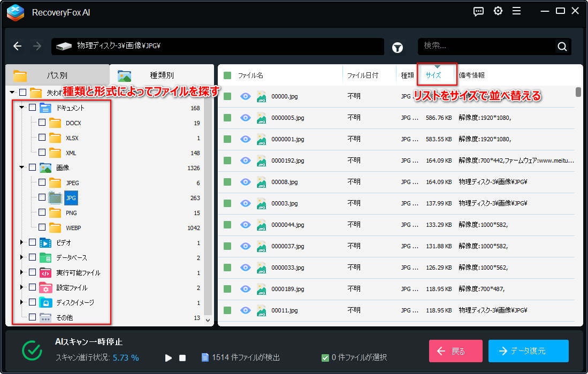Switch to the パス別 tab
Screen dimensions: 588x374
(x=57, y=75)
